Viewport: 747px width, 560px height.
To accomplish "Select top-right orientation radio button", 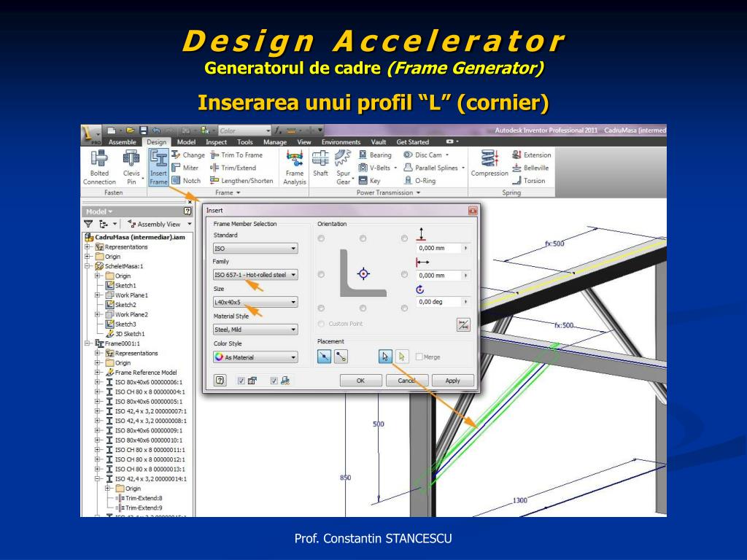I will (404, 238).
